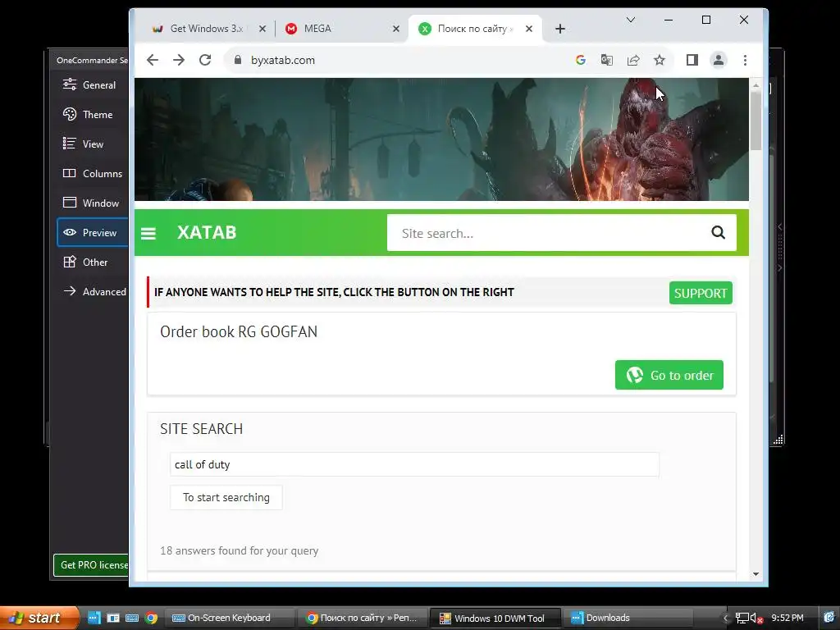Open Columns in OneCommander settings

(92, 173)
